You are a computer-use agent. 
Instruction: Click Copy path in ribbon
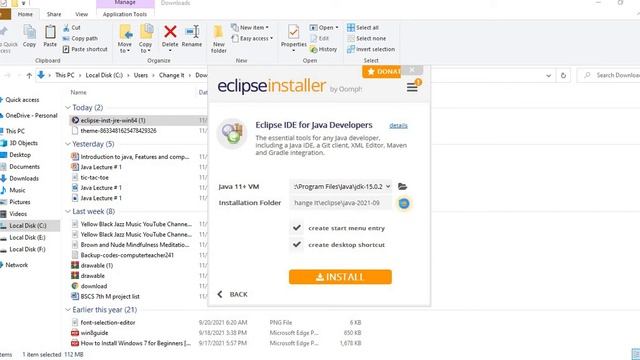pos(80,38)
